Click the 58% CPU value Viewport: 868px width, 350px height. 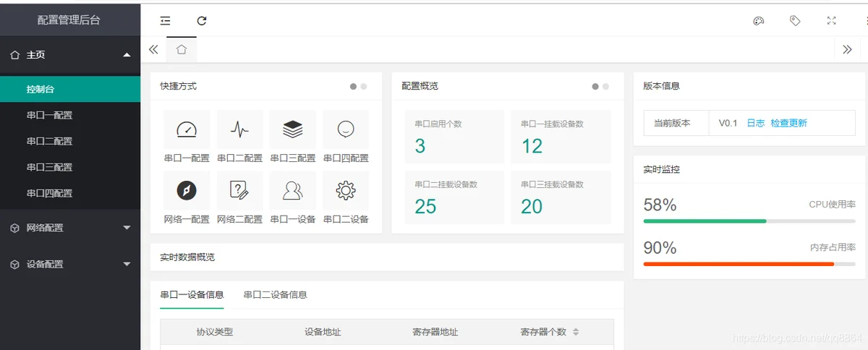pos(660,205)
